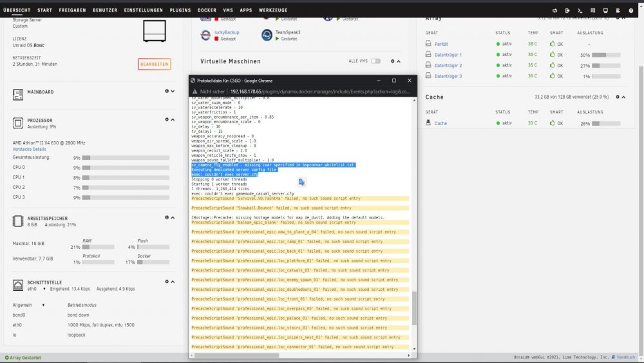Click Datenträger 1 SMART thumbs-up icon
This screenshot has height=363, width=644.
pyautogui.click(x=553, y=54)
